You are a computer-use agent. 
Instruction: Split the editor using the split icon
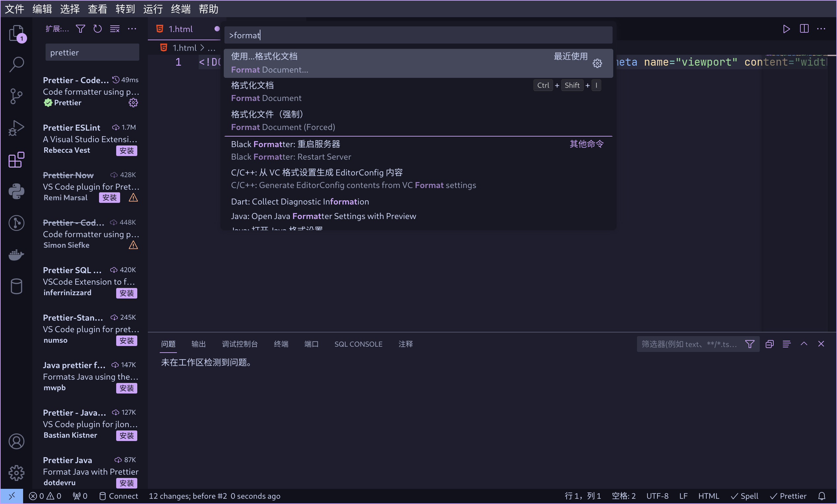804,29
